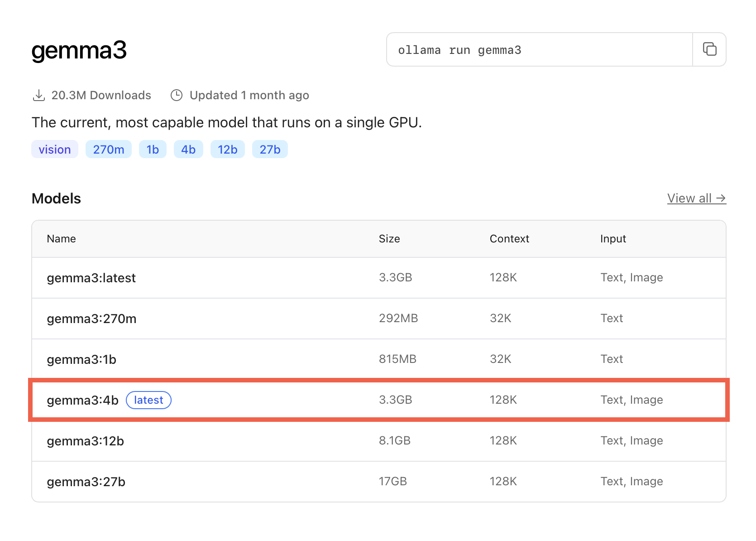Image resolution: width=756 pixels, height=541 pixels.
Task: Click the latest badge on gemma3:4b
Action: pos(148,400)
